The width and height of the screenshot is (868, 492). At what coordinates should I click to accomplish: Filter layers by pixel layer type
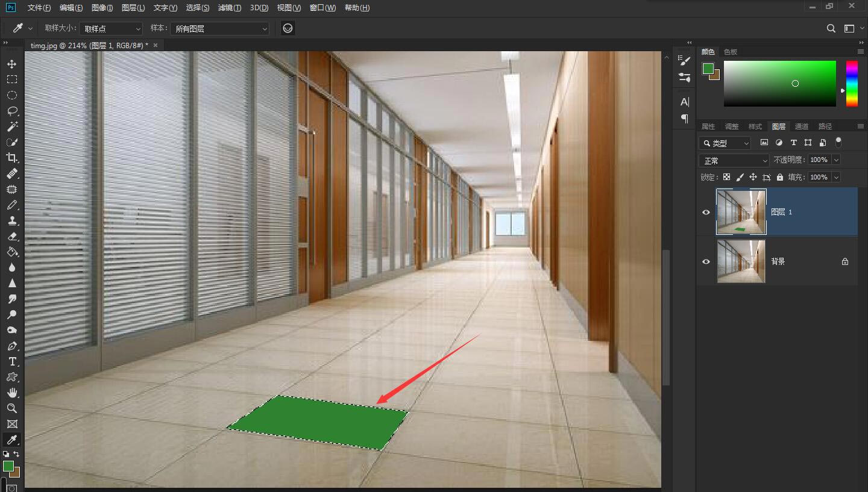[764, 143]
